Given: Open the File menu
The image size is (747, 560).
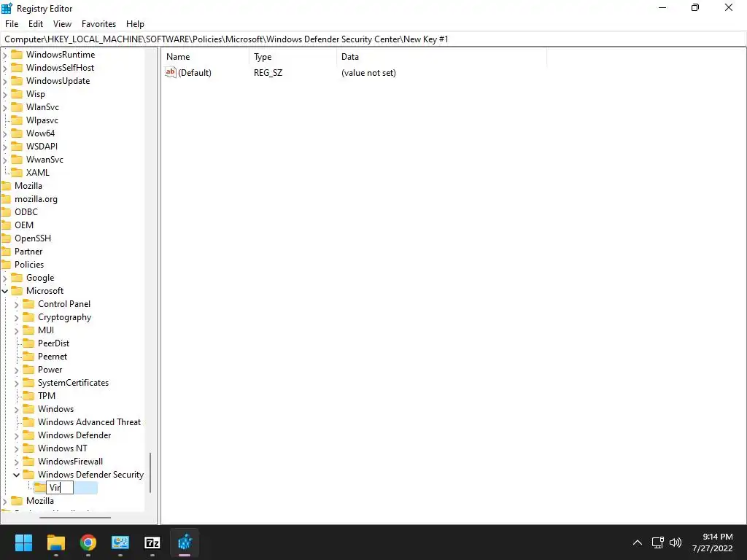Looking at the screenshot, I should 12,24.
